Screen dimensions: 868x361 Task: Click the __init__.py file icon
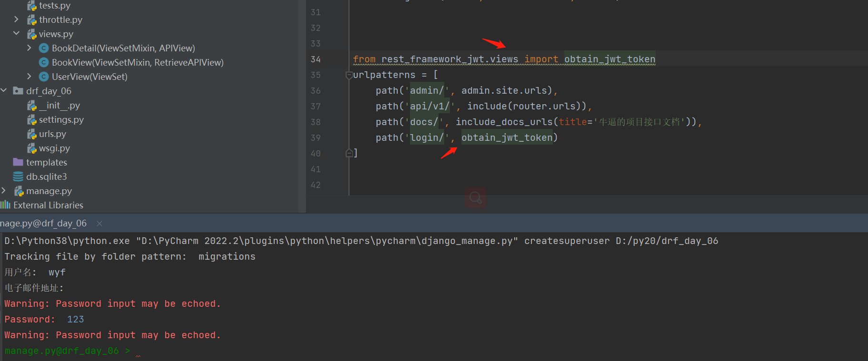(x=32, y=106)
